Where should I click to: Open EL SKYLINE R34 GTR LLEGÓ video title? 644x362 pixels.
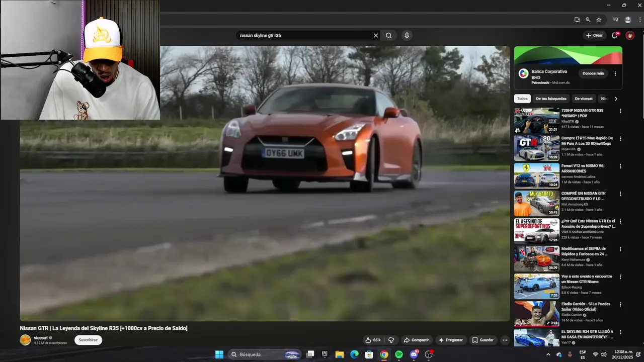pyautogui.click(x=587, y=334)
